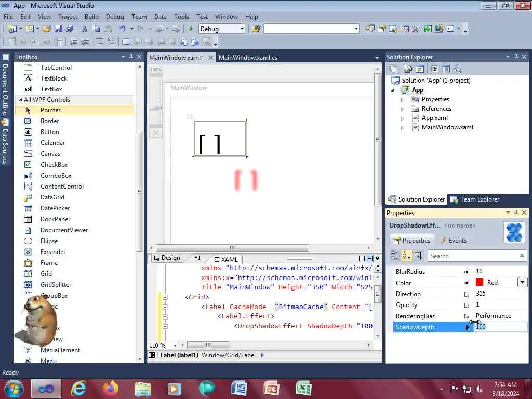Click the Color property marker diamond
Image resolution: width=532 pixels, height=399 pixels.
pos(467,283)
